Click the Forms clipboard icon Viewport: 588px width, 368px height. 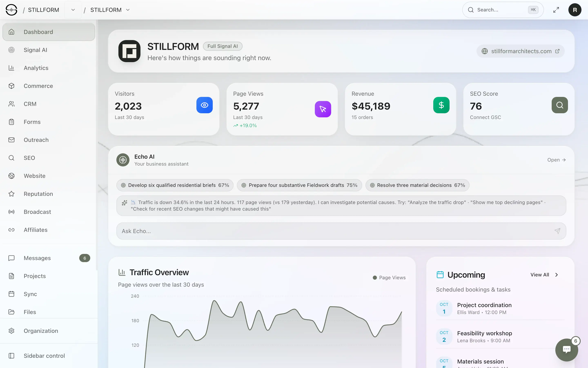point(11,122)
